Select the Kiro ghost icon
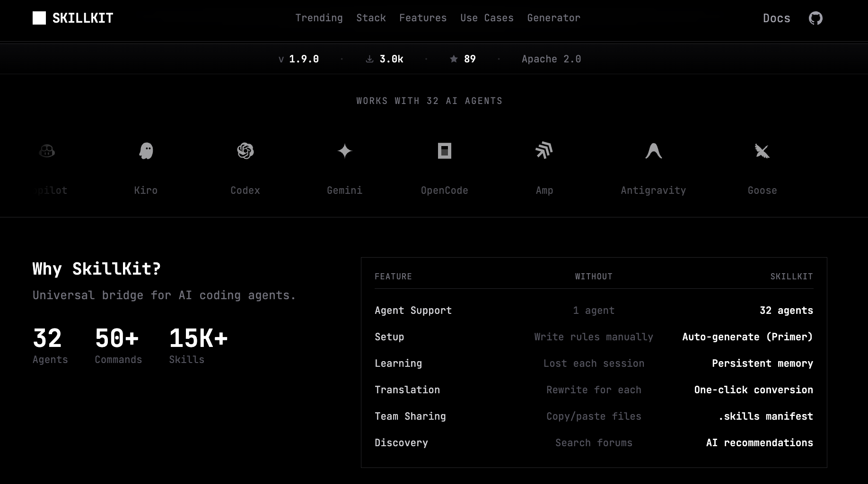868x484 pixels. click(146, 151)
